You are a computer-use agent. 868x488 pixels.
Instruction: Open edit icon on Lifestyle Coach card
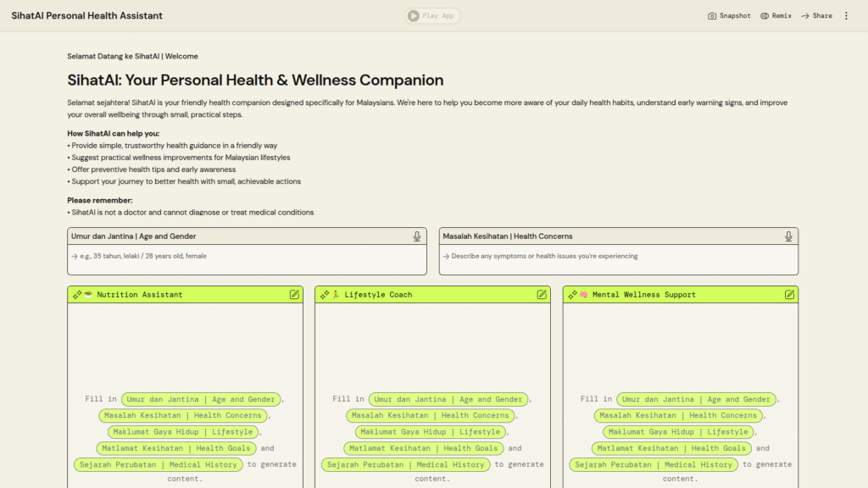[x=542, y=295]
